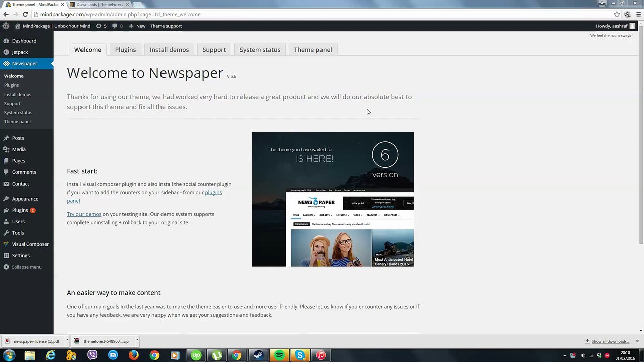644x362 pixels.
Task: Open Comments from the sidebar menu
Action: click(x=24, y=172)
